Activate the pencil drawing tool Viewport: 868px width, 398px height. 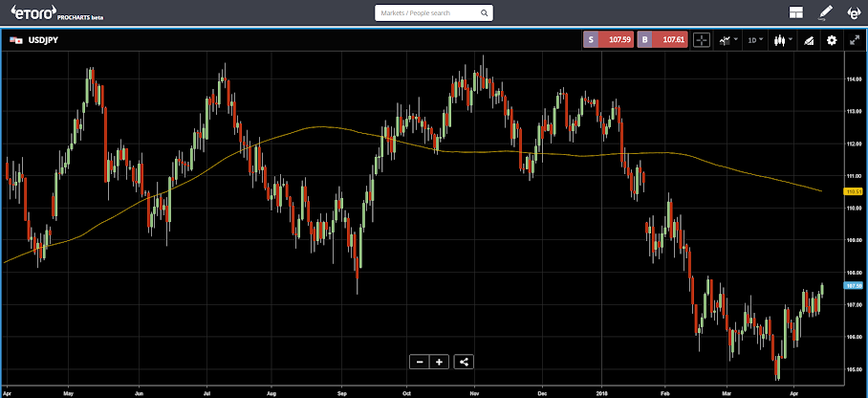(825, 12)
